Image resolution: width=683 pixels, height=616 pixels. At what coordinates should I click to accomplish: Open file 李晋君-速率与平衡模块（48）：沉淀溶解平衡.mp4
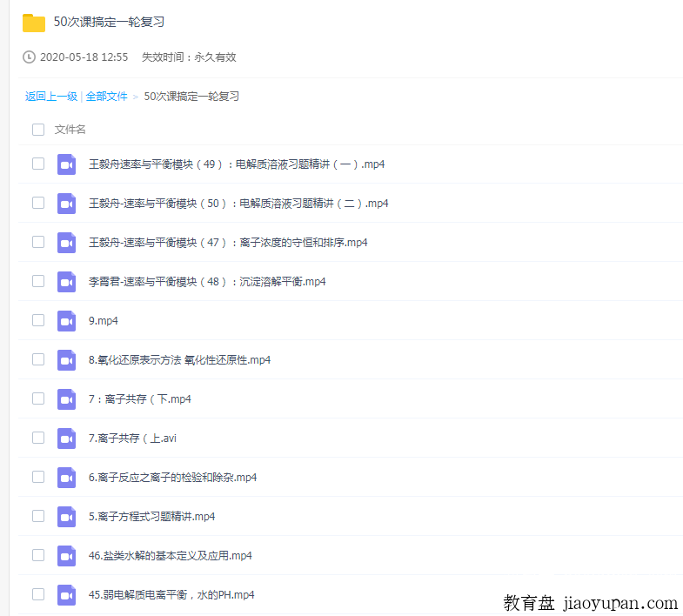pyautogui.click(x=207, y=282)
